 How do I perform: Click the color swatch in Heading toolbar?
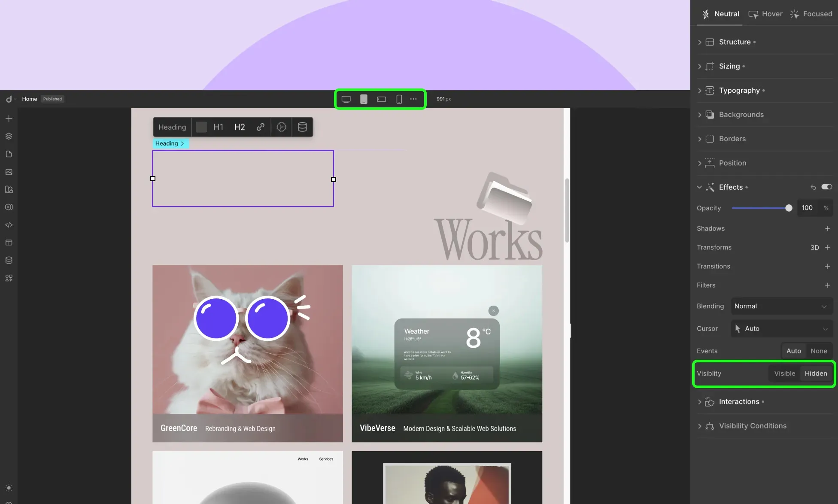pyautogui.click(x=201, y=127)
